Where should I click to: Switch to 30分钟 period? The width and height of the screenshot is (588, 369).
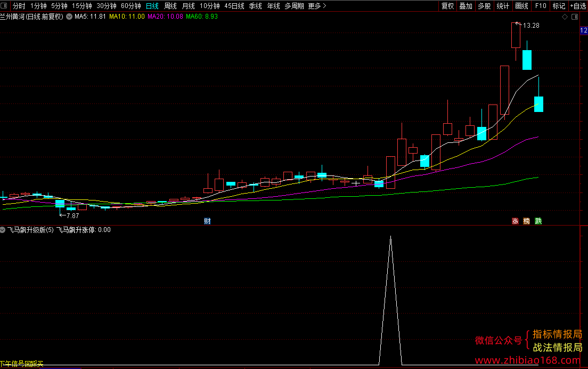[107, 6]
